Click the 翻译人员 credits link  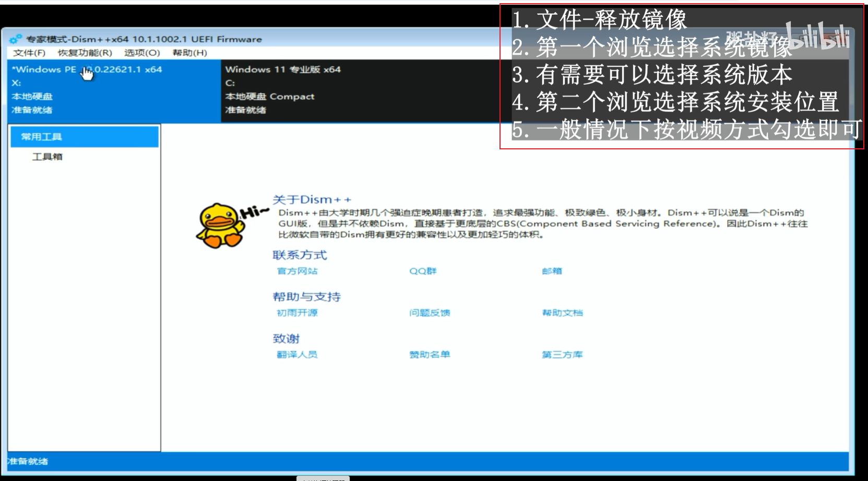297,355
